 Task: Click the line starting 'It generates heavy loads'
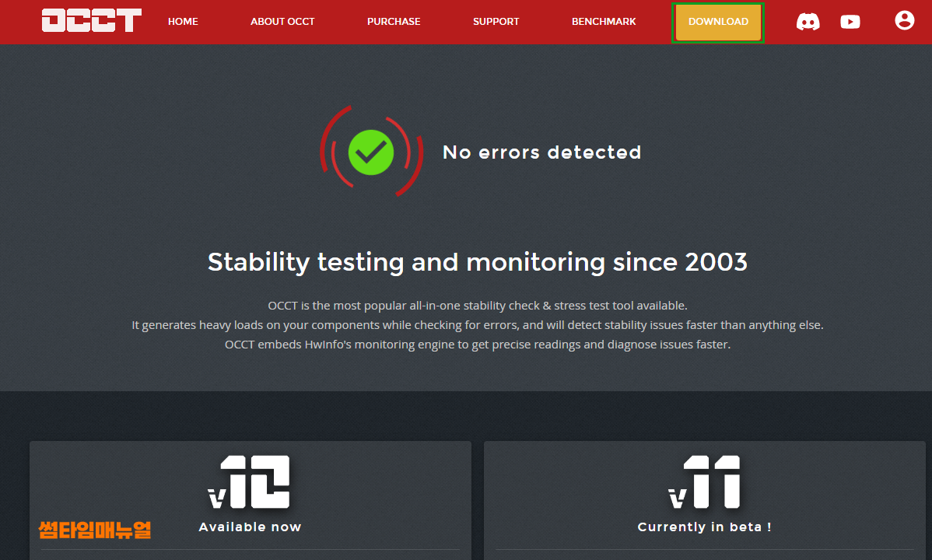478,325
